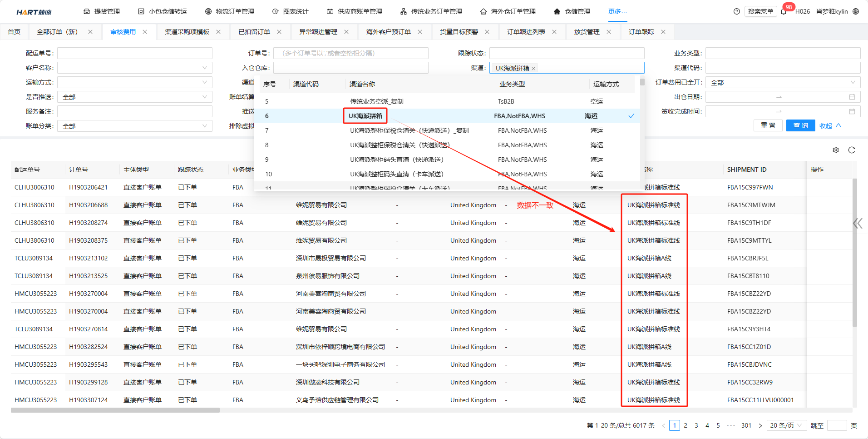Click the notification bell icon
The image size is (868, 439).
click(x=784, y=12)
